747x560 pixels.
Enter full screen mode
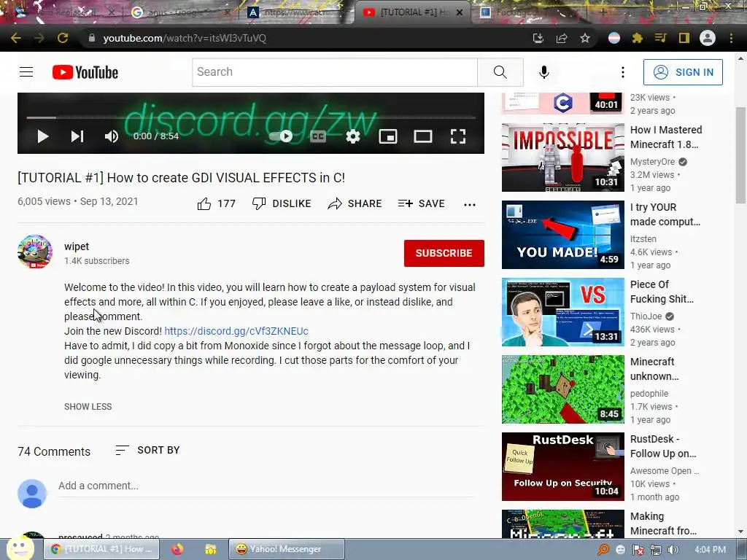point(458,136)
